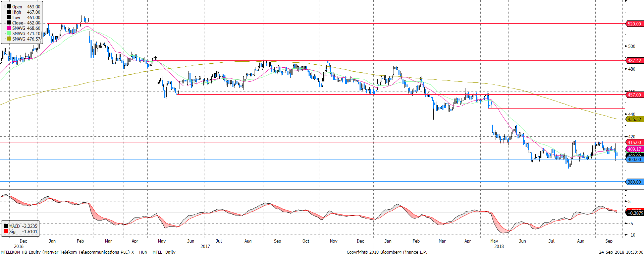The width and height of the screenshot is (644, 255).
Task: Click the blue 400.00 support level tag
Action: [634, 160]
